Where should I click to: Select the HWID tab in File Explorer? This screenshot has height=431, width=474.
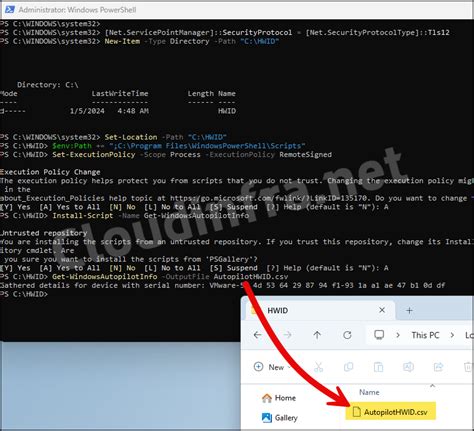point(320,310)
